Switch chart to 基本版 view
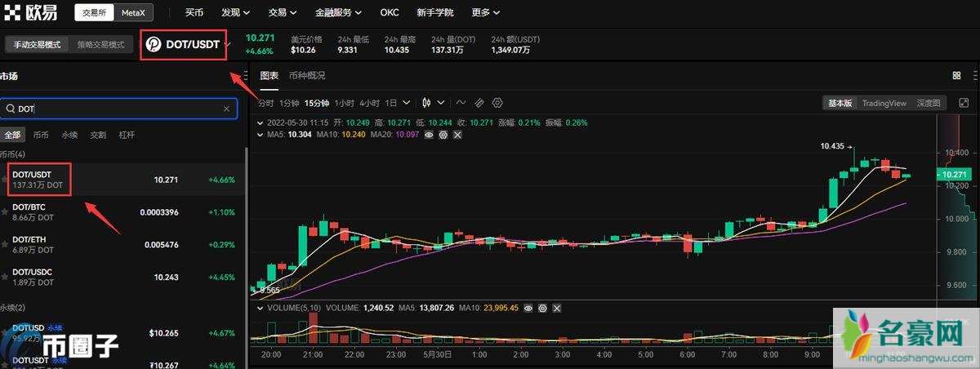The height and width of the screenshot is (369, 980). click(x=840, y=103)
